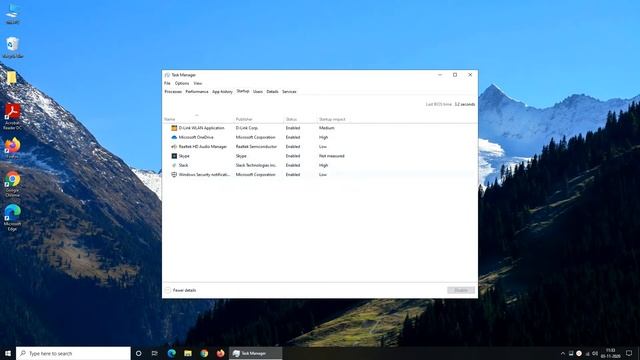Select the Realtek HD Audio Manager icon
This screenshot has height=360, width=640.
click(x=174, y=147)
